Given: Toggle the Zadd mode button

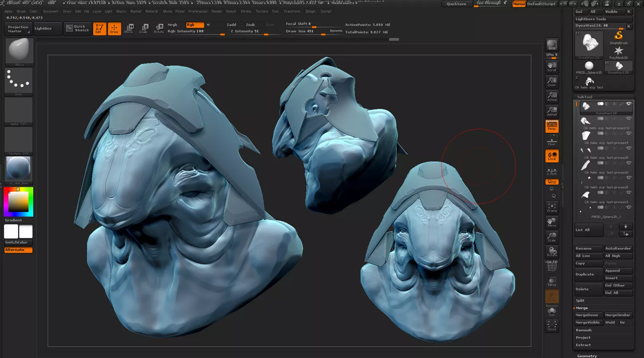Looking at the screenshot, I should click(x=231, y=25).
